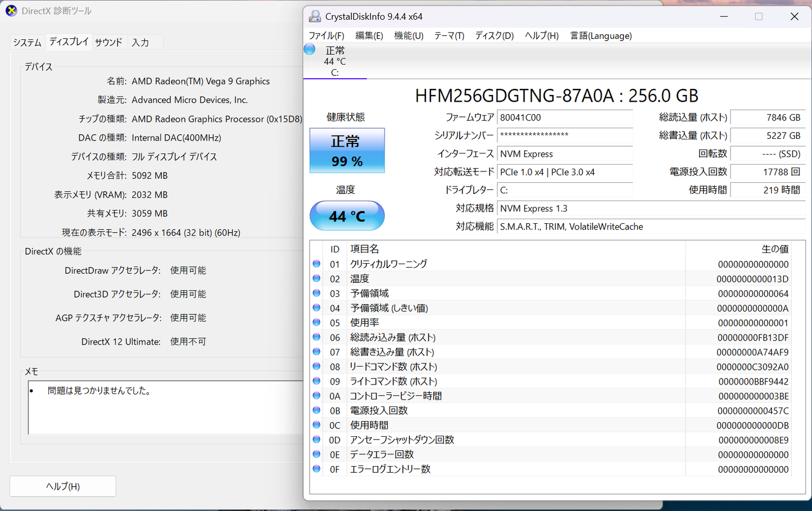812x511 pixels.
Task: Click the status dot for 総読み込み量 (ホスト) row
Action: click(316, 337)
